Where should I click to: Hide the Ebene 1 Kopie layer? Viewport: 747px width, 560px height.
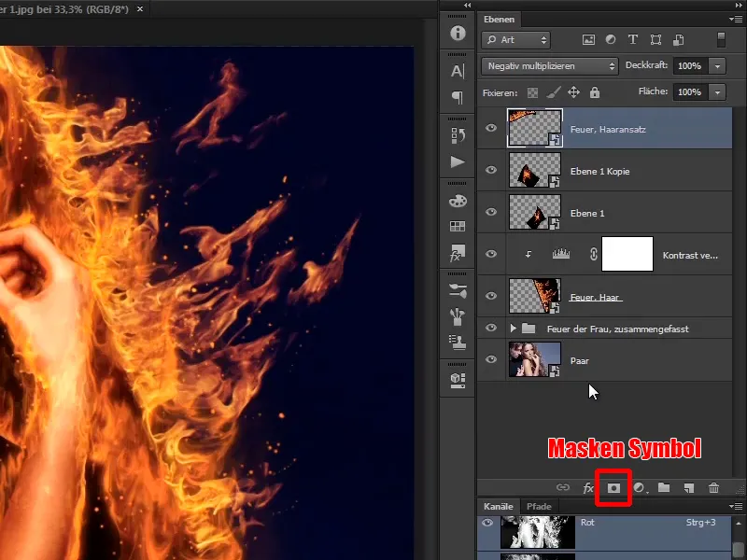click(x=491, y=170)
